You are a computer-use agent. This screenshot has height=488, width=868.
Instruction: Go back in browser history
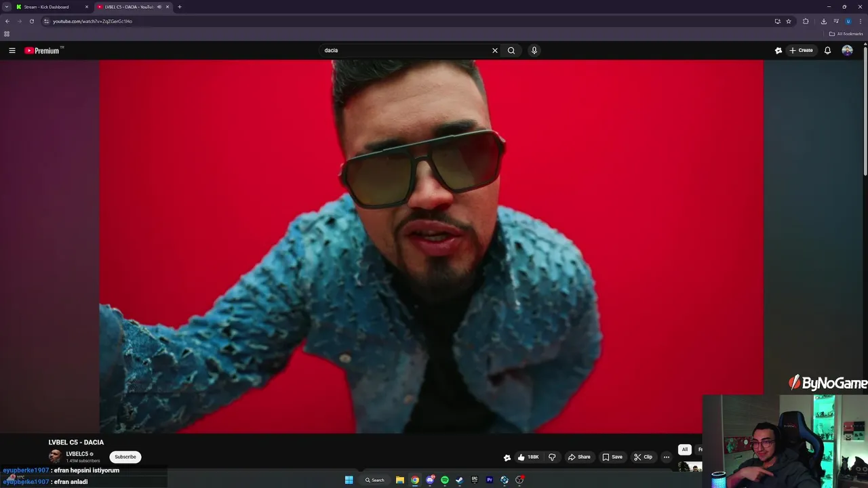point(7,21)
